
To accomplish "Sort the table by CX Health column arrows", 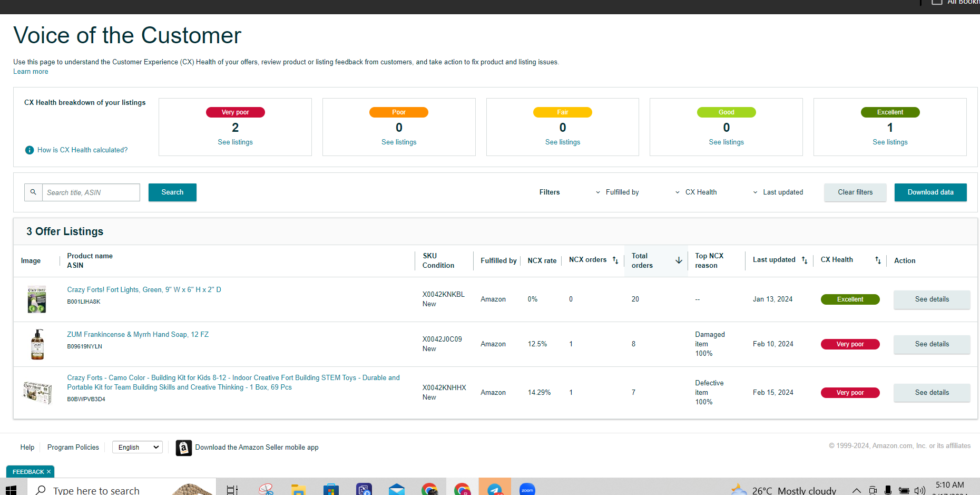I will (x=878, y=260).
